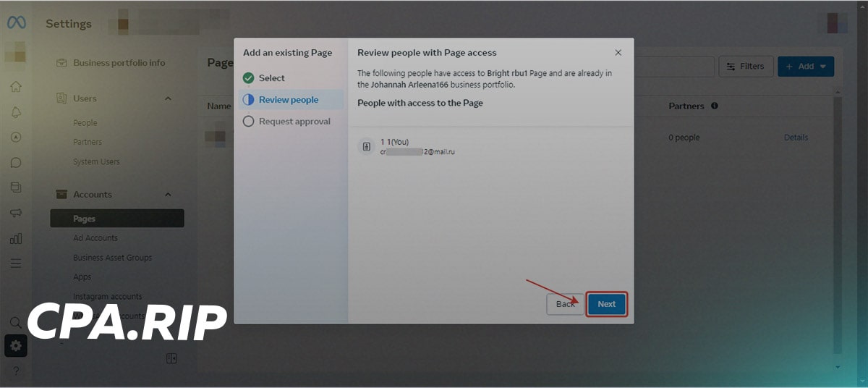Open the ads megaphone icon

click(16, 213)
